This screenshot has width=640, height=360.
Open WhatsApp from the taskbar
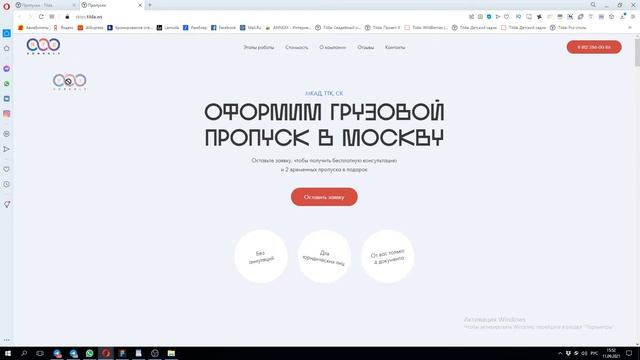[x=89, y=353]
